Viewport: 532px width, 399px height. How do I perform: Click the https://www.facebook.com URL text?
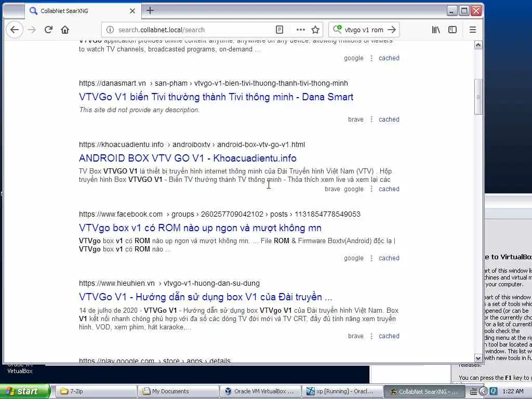(x=121, y=214)
